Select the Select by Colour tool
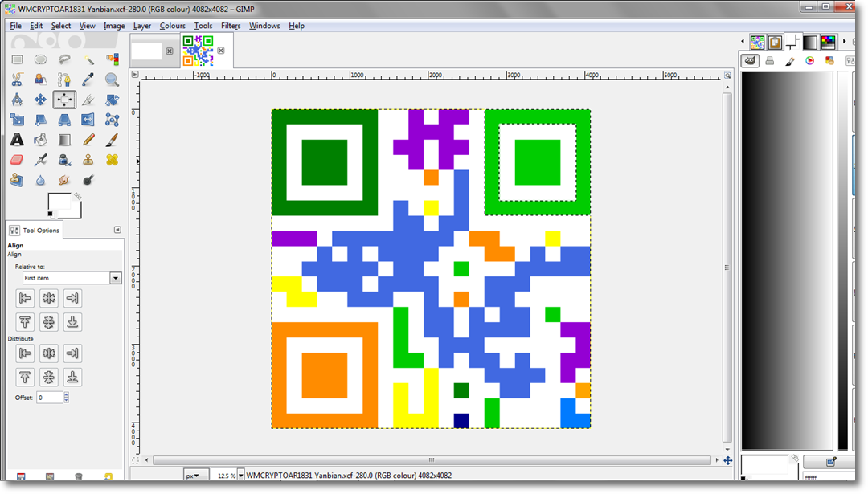The image size is (868, 494). [113, 59]
